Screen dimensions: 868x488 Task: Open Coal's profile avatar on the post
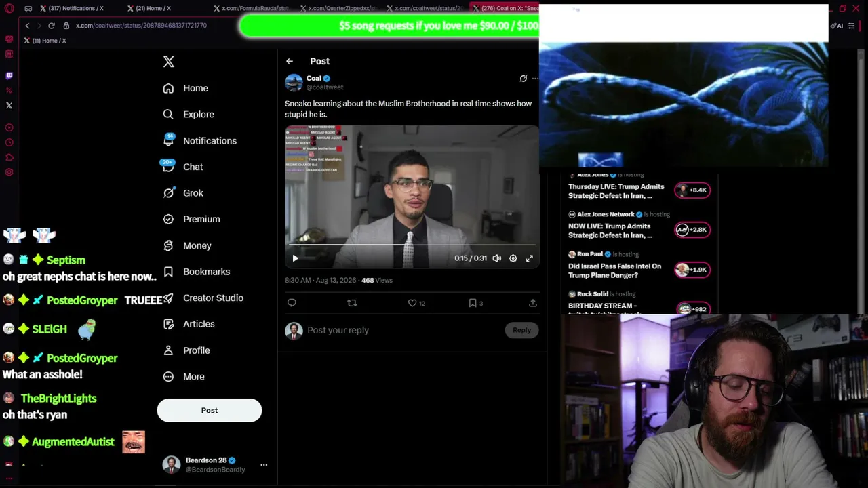(x=294, y=83)
